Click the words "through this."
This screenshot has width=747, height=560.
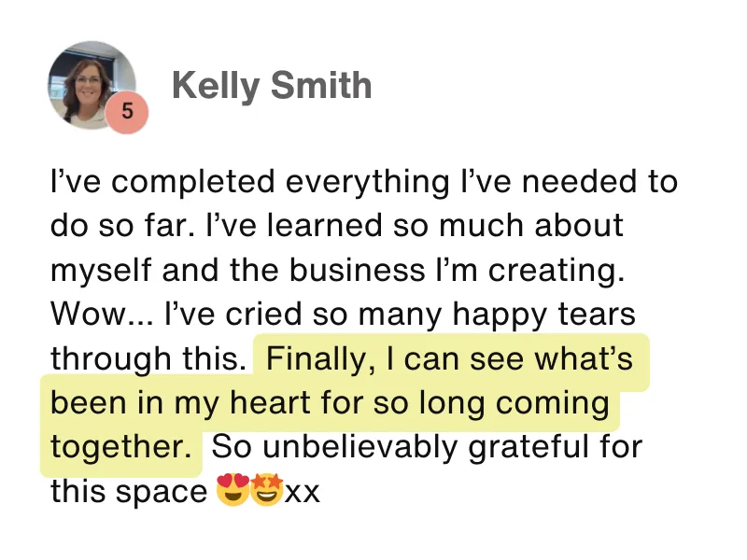[149, 358]
